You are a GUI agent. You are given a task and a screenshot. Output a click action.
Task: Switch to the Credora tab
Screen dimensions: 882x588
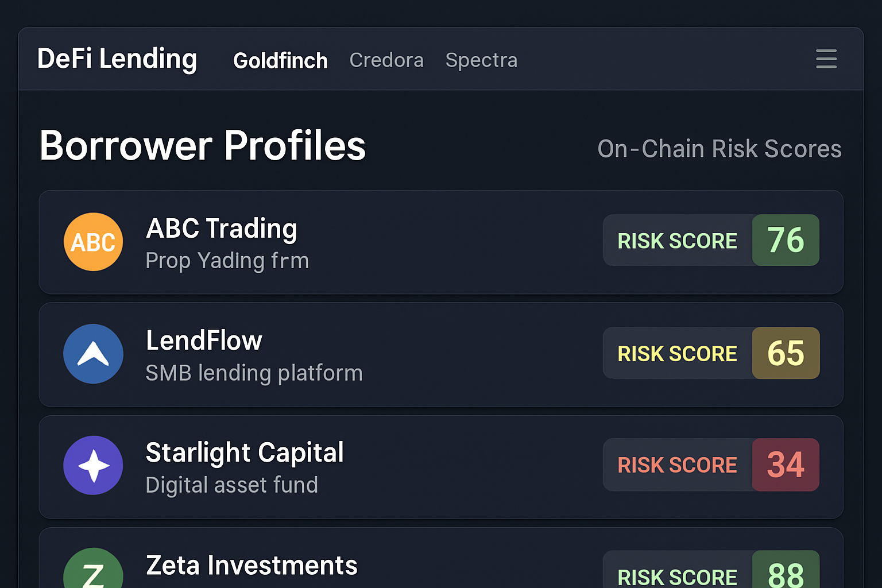386,60
